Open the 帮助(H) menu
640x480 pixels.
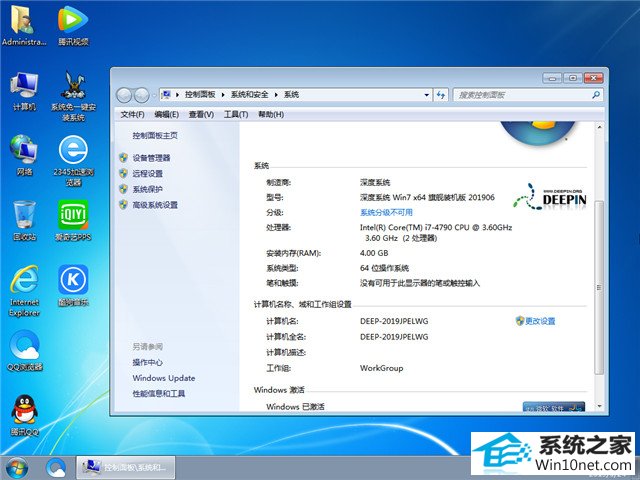point(271,115)
